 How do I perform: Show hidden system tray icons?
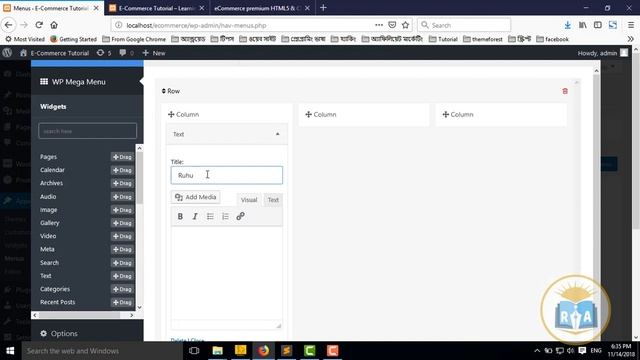[537, 351]
